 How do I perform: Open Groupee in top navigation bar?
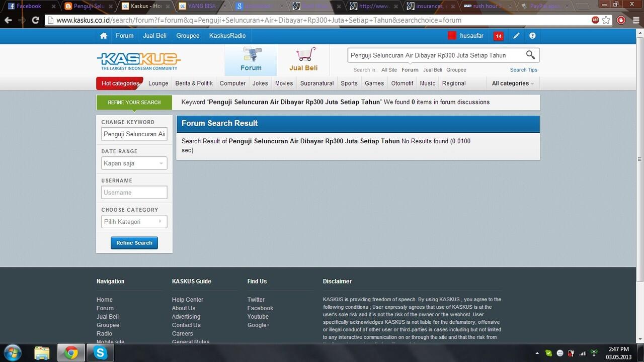188,36
